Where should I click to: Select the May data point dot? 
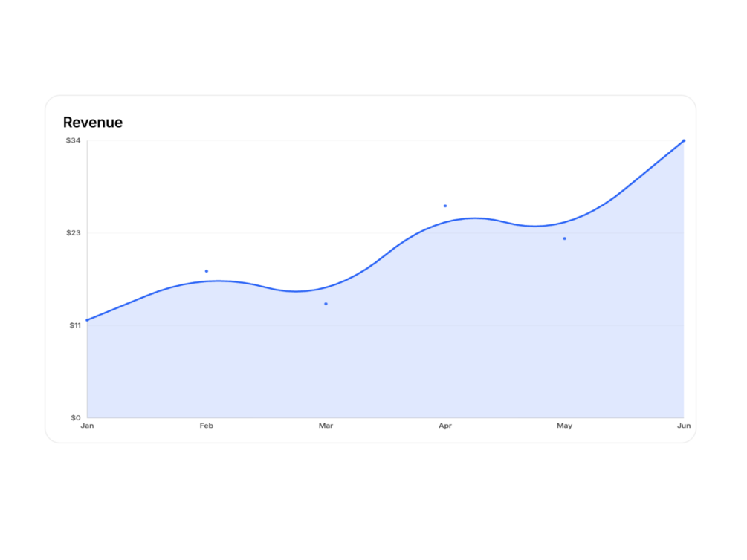564,238
